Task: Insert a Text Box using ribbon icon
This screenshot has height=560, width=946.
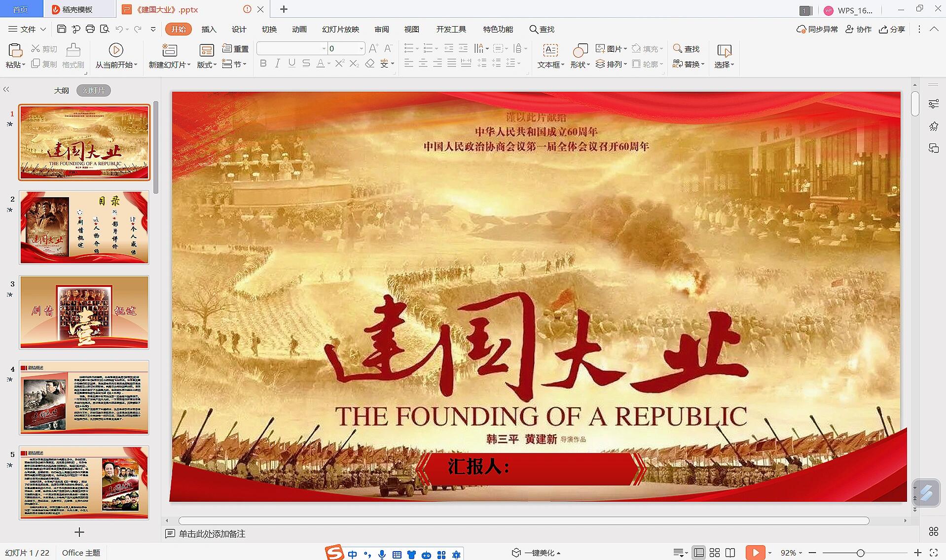Action: tap(550, 50)
